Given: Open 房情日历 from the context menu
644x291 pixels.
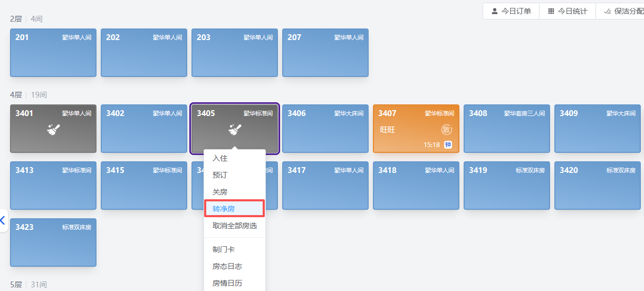Looking at the screenshot, I should [235, 283].
